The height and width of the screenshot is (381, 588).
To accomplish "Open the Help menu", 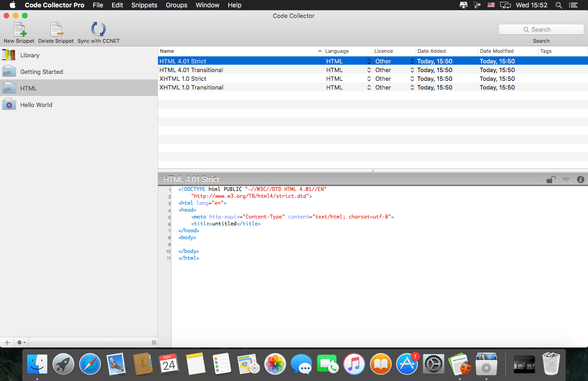I will click(x=234, y=5).
